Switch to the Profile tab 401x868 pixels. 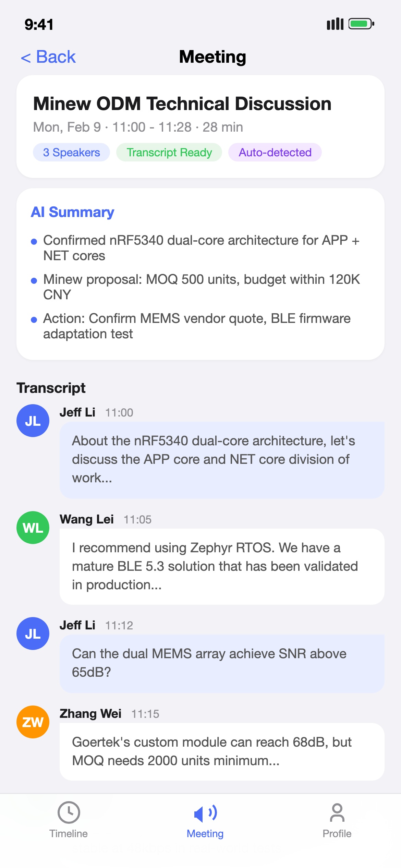(x=337, y=833)
